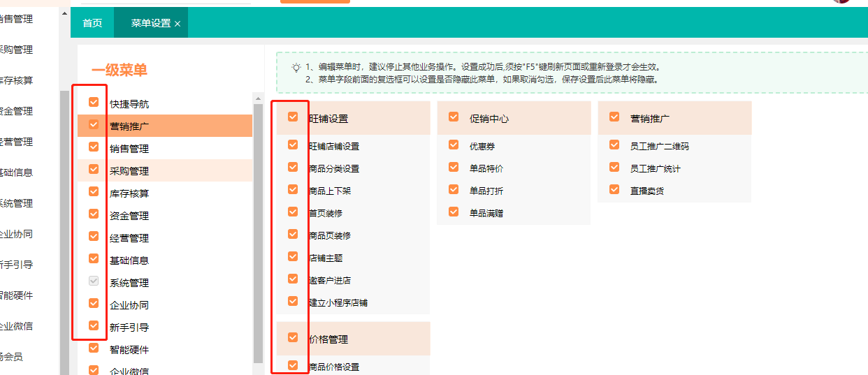
Task: Close the 菜单设置 tab
Action: (x=178, y=24)
